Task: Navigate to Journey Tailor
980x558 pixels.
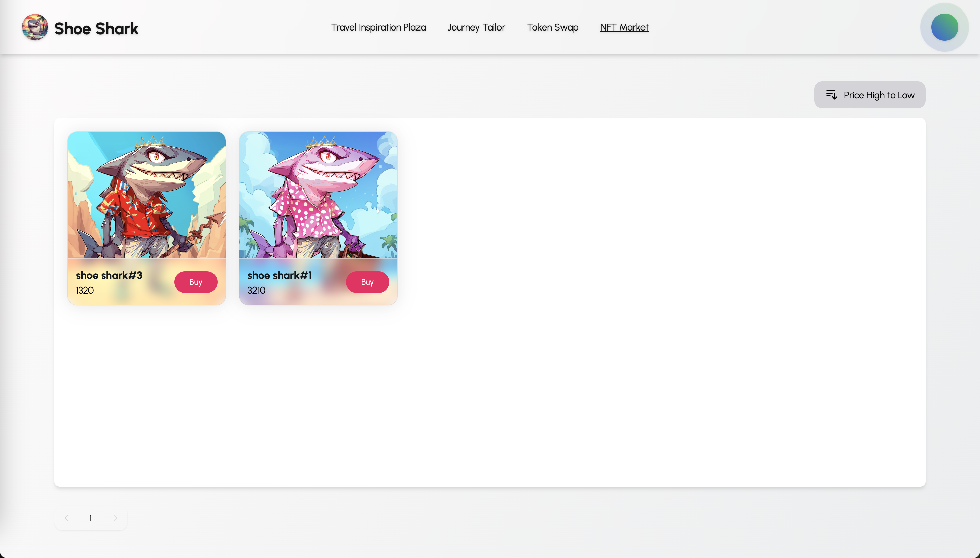Action: [476, 27]
